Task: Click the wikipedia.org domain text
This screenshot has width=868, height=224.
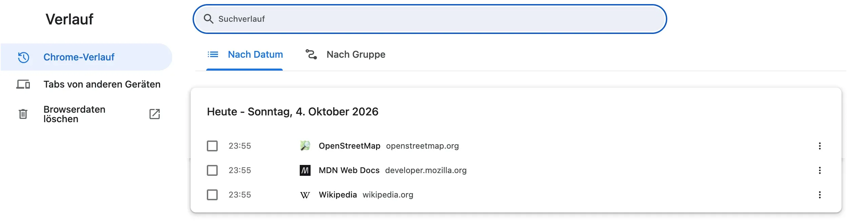Action: [388, 195]
